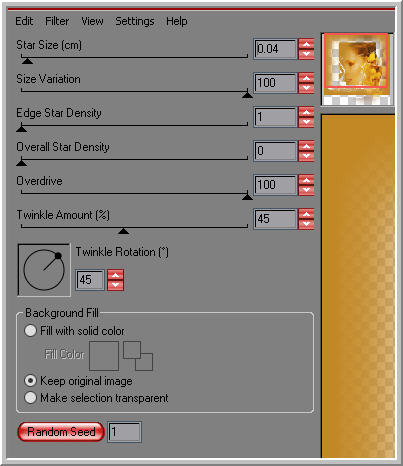403x466 pixels.
Task: Open the Edit menu
Action: click(x=24, y=21)
